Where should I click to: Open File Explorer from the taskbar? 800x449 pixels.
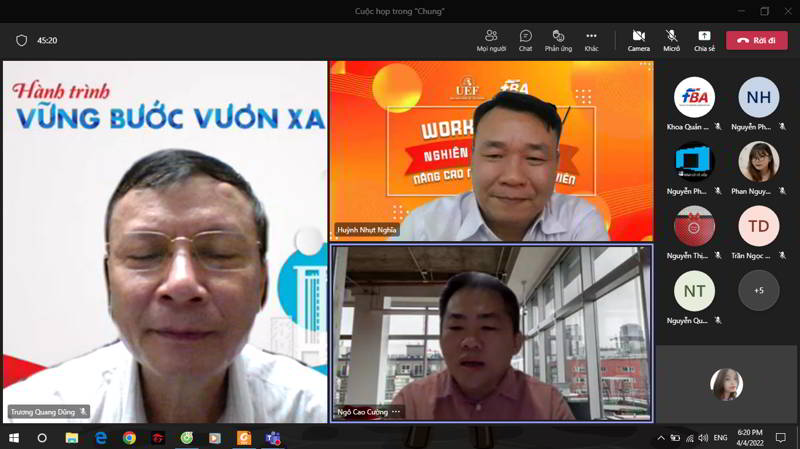[71, 438]
